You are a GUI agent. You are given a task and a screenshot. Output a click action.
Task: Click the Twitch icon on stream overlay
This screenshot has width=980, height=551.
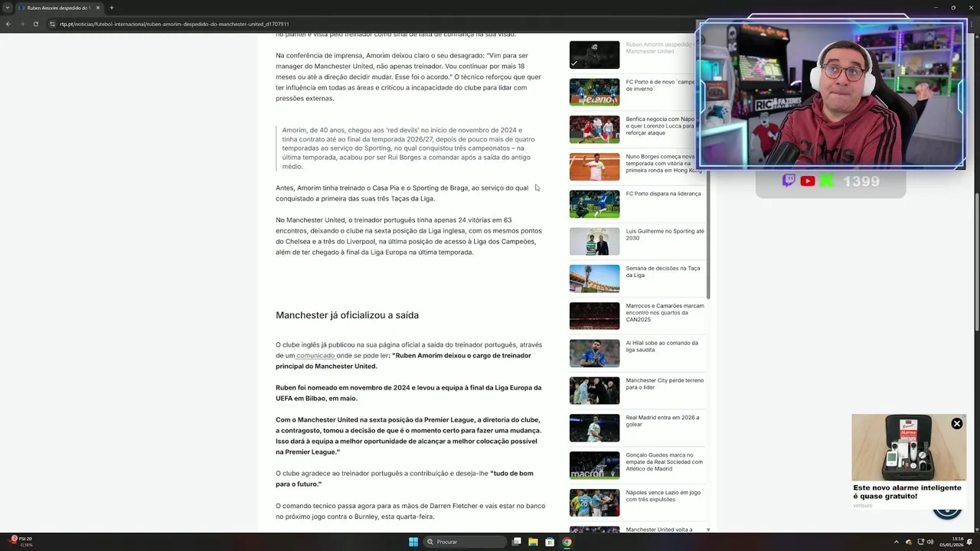coord(789,181)
